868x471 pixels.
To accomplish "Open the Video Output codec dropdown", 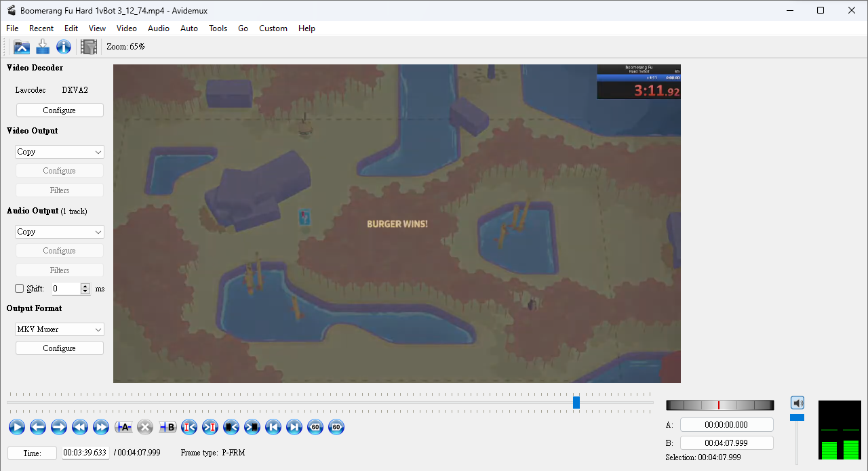I will pos(60,152).
